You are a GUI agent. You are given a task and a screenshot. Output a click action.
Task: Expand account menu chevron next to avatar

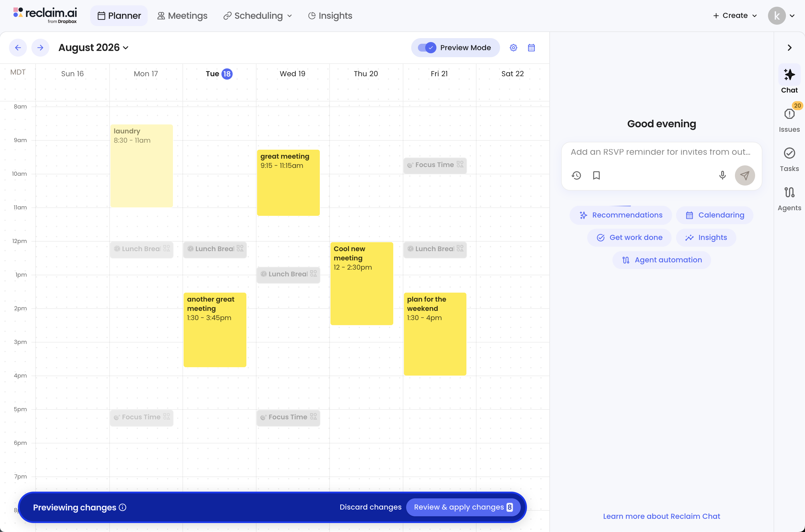pos(792,16)
